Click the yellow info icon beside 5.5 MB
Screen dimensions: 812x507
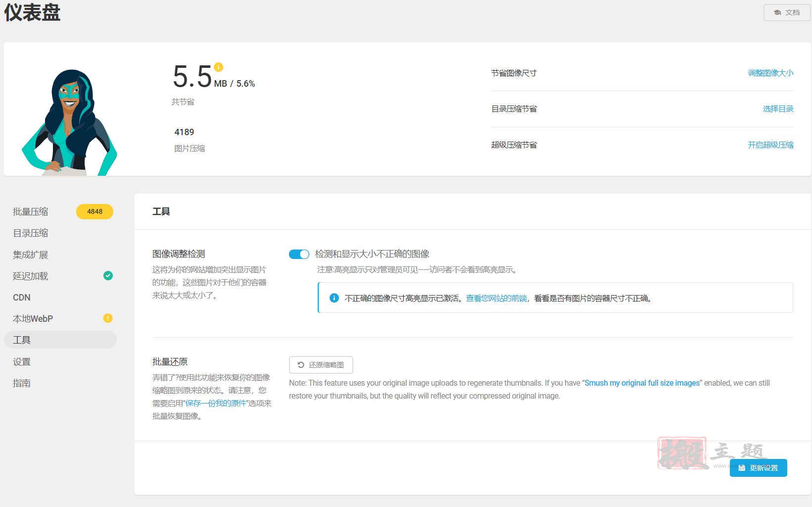[x=219, y=67]
